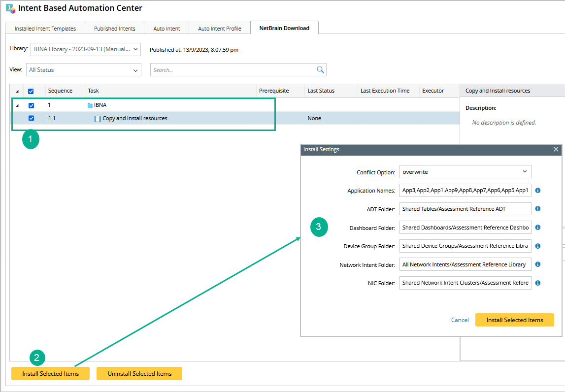Viewport: 565px width, 392px height.
Task: Click info icon beside Device Group Folder
Action: click(x=538, y=246)
